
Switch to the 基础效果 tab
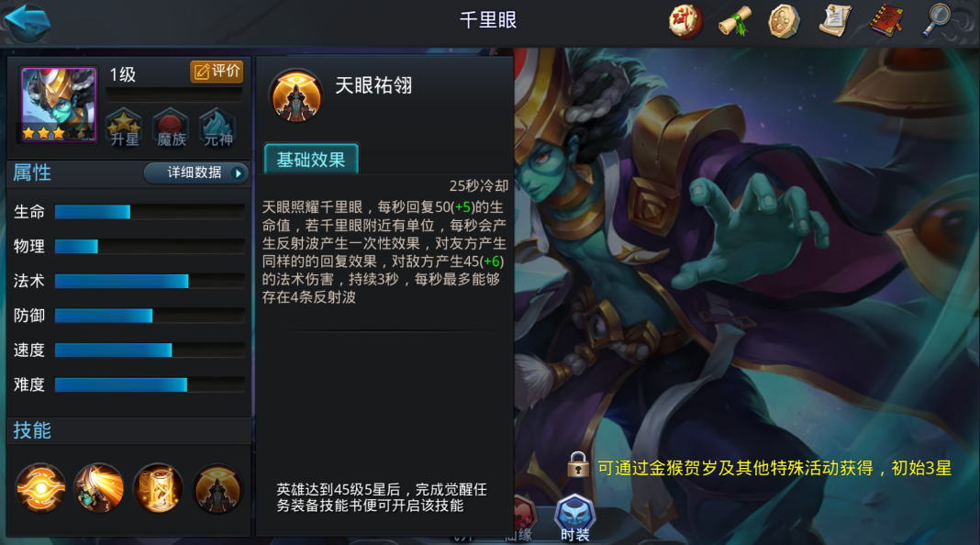(311, 160)
